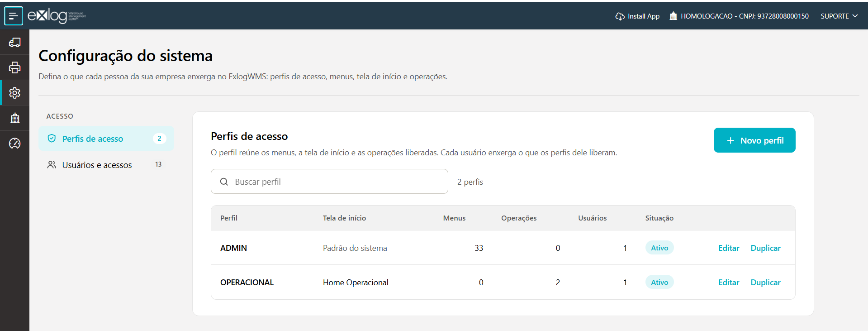Click the Perfil column header
868x331 pixels.
pyautogui.click(x=229, y=218)
